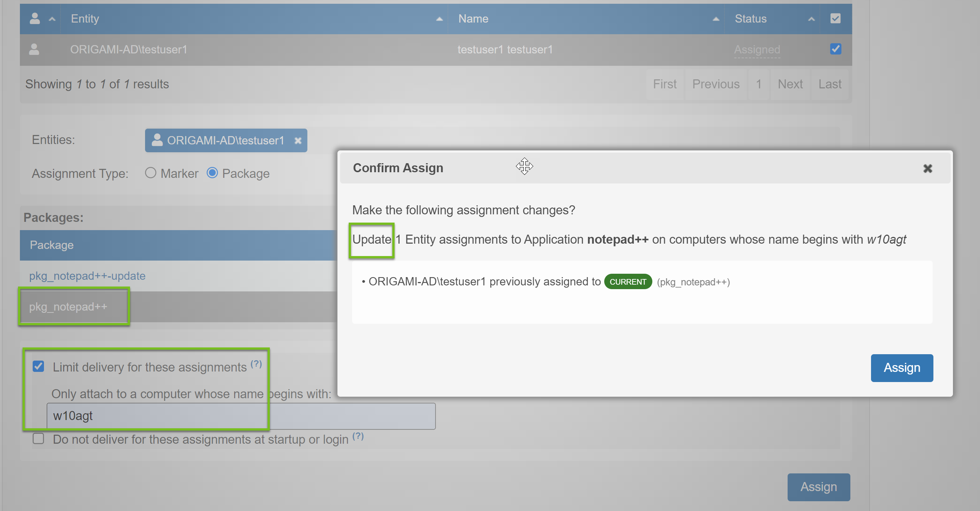Viewport: 980px width, 511px height.
Task: Toggle the select-all checkbox in header
Action: click(x=835, y=19)
